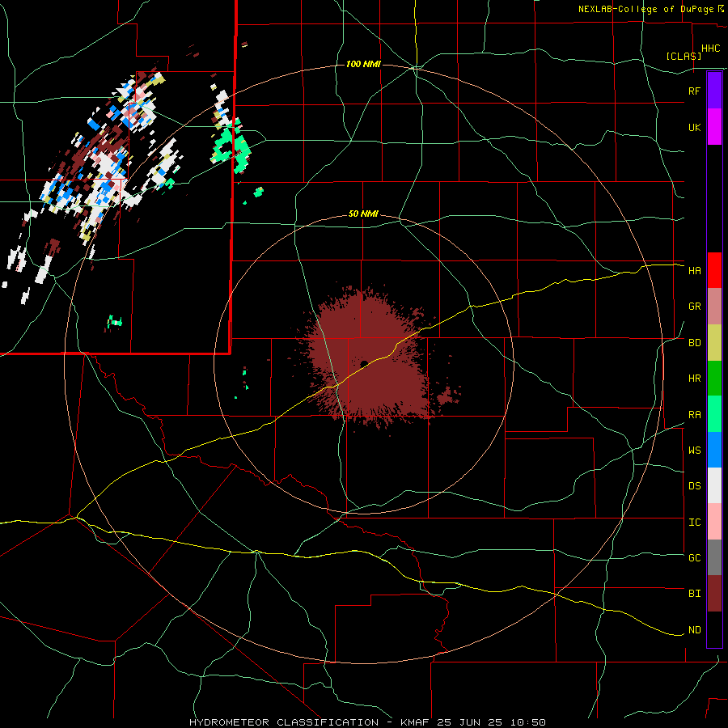
Task: Click the IC legend label
Action: [x=694, y=523]
